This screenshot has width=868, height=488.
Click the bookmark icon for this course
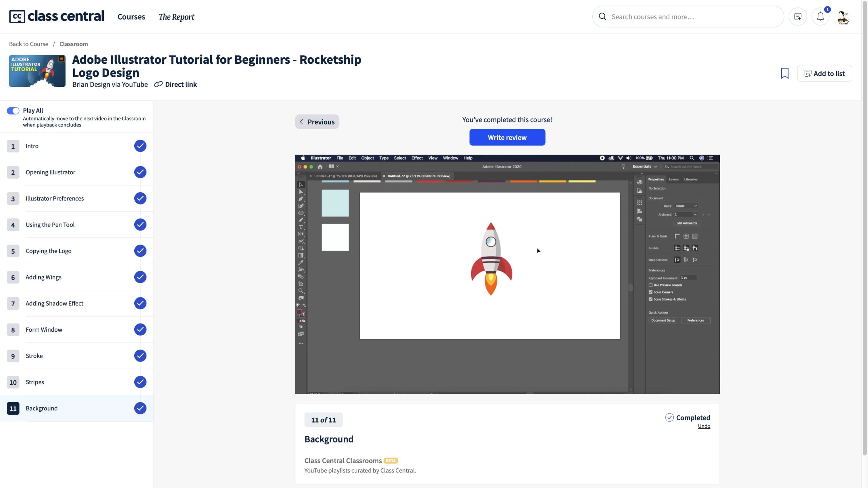click(784, 73)
